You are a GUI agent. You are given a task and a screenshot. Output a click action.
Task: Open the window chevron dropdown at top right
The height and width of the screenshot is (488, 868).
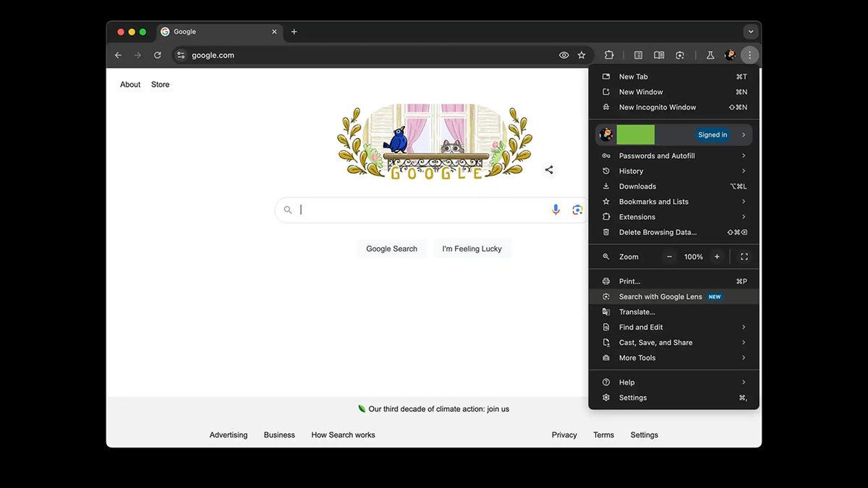pos(751,31)
